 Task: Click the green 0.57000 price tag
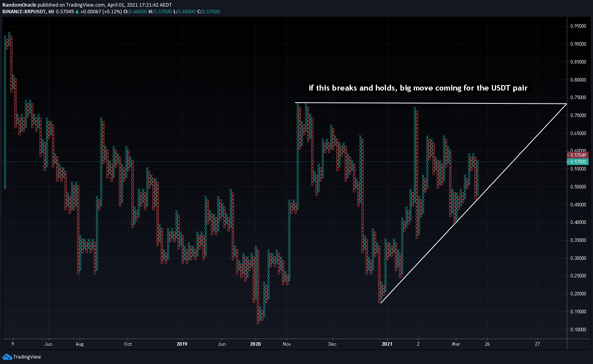click(x=578, y=162)
